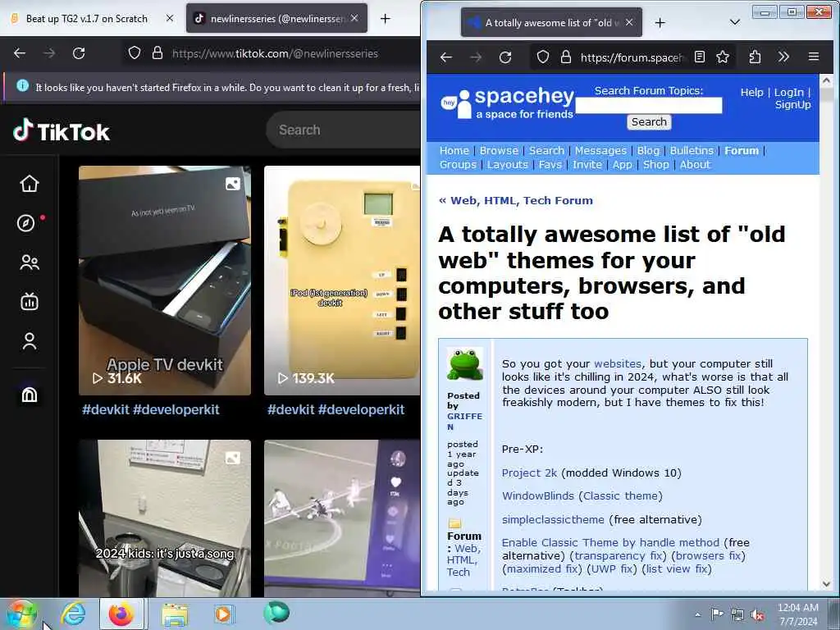Open the Project 2k link
Screen dimensions: 840x630
coord(529,473)
